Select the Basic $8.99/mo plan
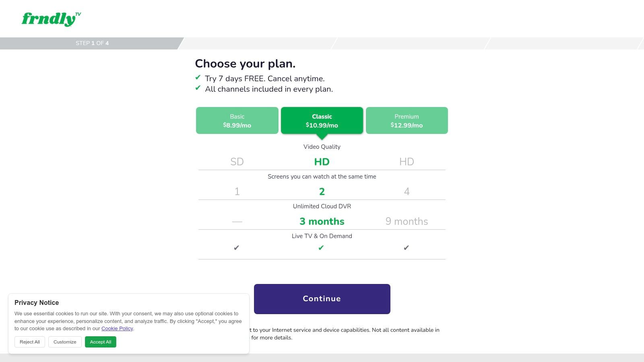Viewport: 644px width, 362px height. click(x=237, y=121)
